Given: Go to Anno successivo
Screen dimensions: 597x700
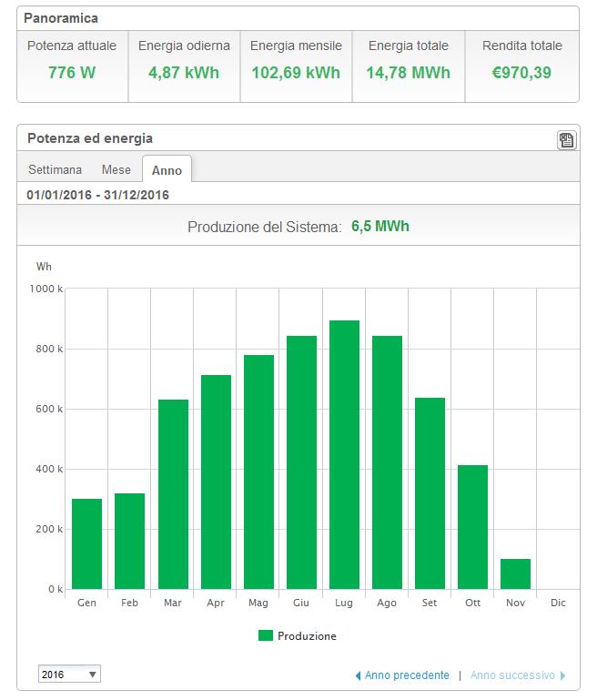Looking at the screenshot, I should (x=512, y=675).
